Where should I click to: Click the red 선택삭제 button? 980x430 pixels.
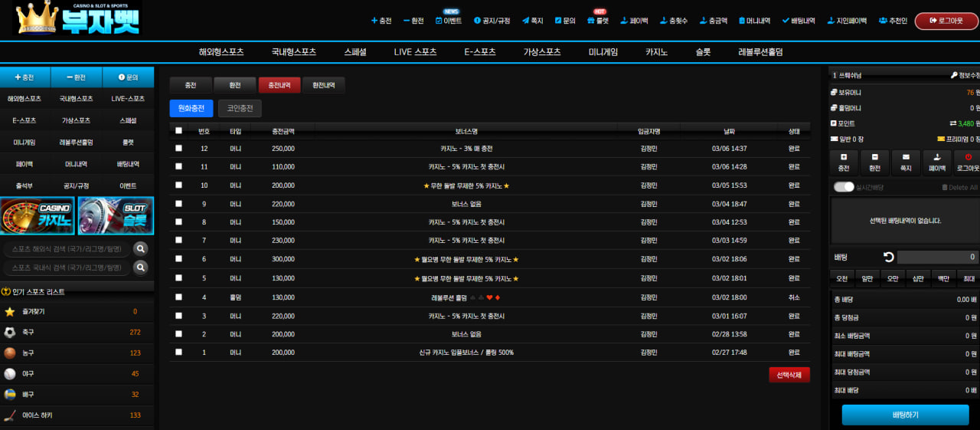coord(789,375)
